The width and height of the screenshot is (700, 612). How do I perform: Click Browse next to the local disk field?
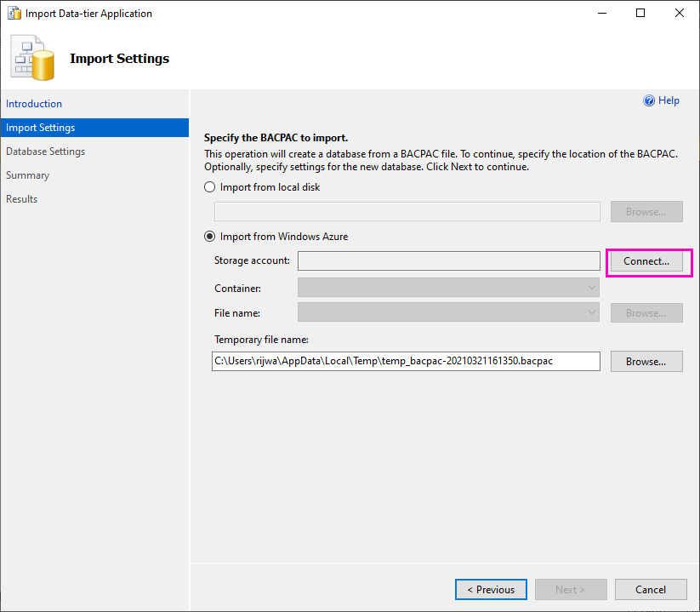[x=646, y=211]
